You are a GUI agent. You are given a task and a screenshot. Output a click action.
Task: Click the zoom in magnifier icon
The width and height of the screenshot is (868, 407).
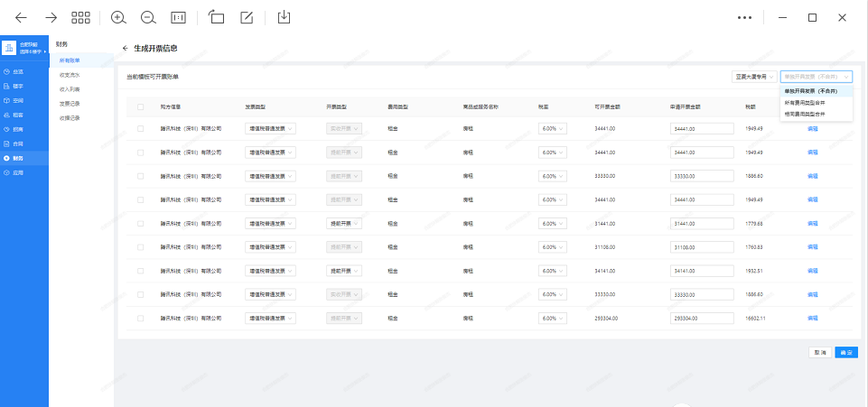(118, 17)
